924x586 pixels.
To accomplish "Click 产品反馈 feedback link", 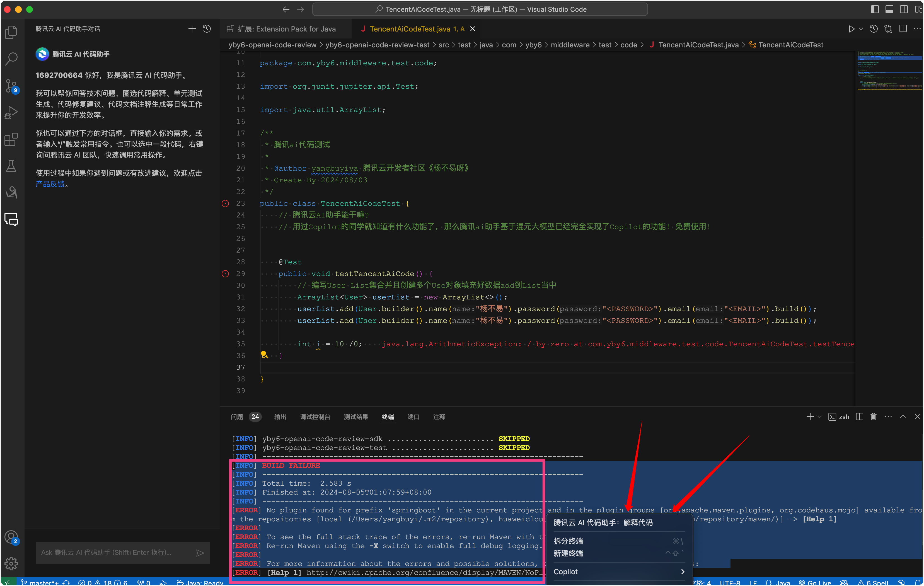I will point(50,184).
